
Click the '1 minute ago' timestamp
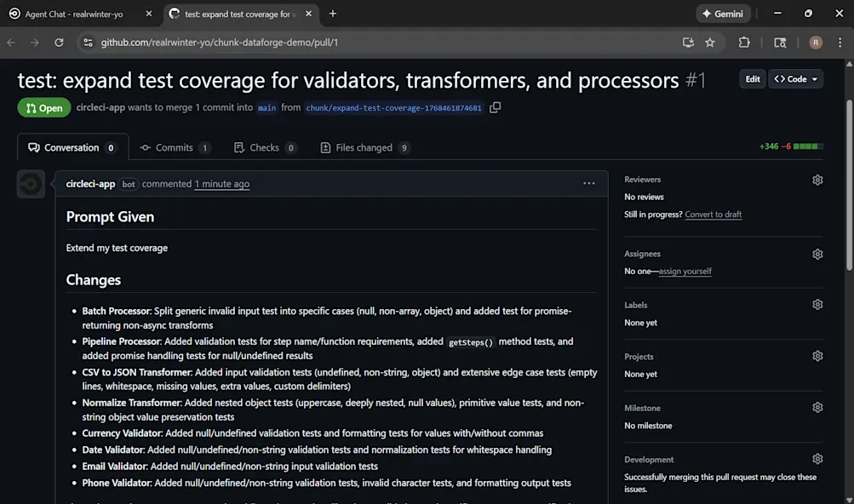[x=222, y=184]
